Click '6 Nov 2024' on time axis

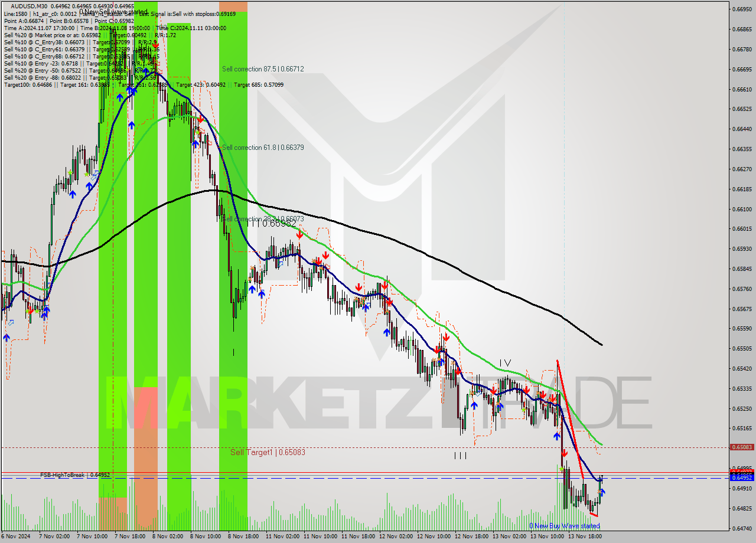pyautogui.click(x=15, y=537)
